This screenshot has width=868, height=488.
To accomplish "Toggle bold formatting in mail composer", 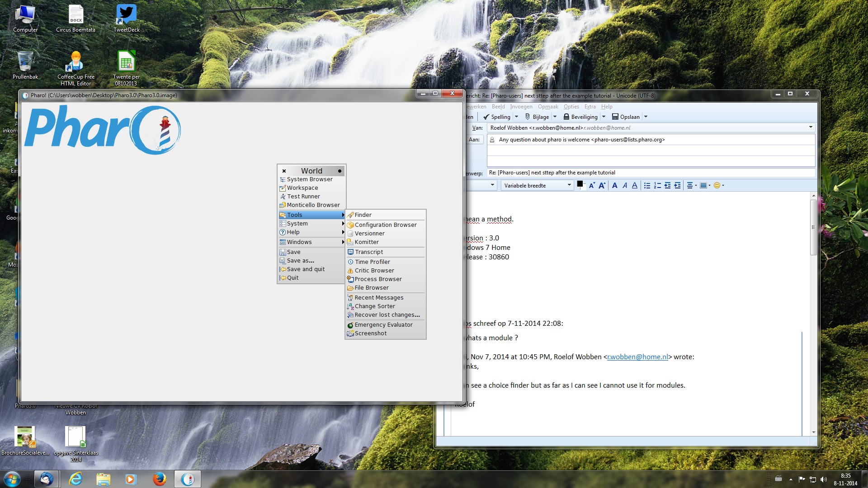I will tap(615, 186).
